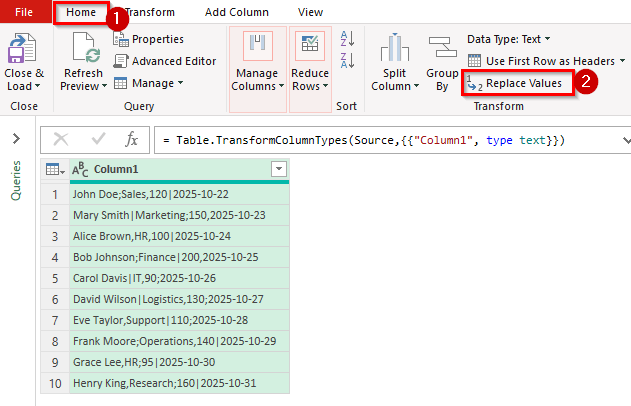
Task: Open the Advanced Editor
Action: [x=165, y=61]
